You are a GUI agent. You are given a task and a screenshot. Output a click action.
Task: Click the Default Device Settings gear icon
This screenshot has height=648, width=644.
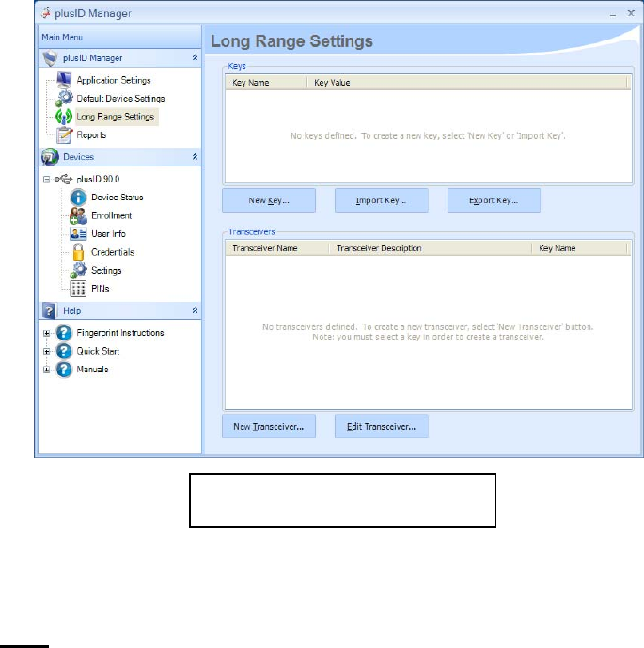coord(64,99)
